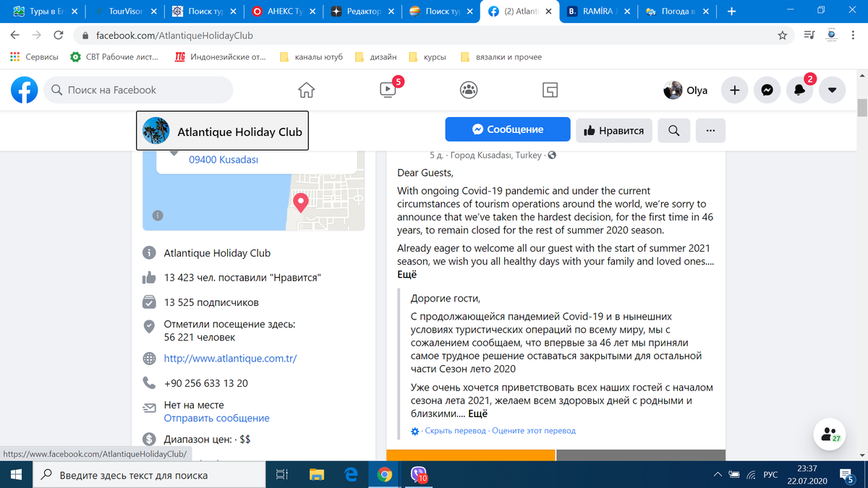Click the Отправить сообщение link
Viewport: 868px width, 488px height.
pyautogui.click(x=216, y=418)
